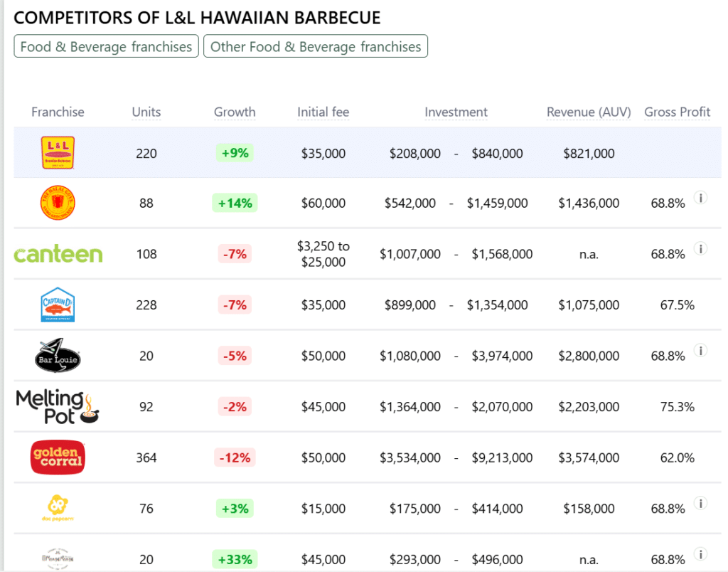This screenshot has height=572, width=728.
Task: Click the +9% growth badge
Action: [235, 153]
